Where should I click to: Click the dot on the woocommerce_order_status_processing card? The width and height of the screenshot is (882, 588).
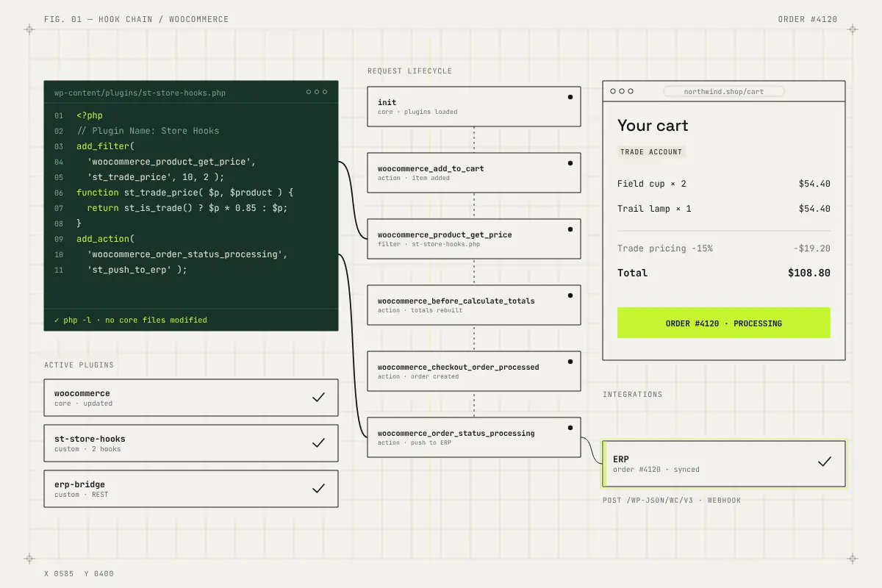(x=570, y=428)
